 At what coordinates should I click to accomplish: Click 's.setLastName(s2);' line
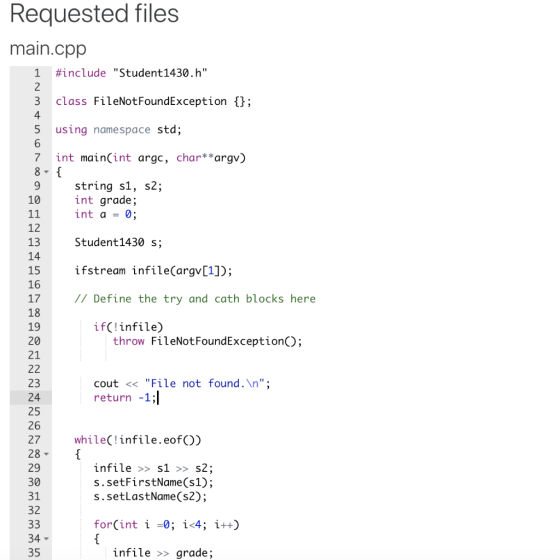pyautogui.click(x=150, y=496)
